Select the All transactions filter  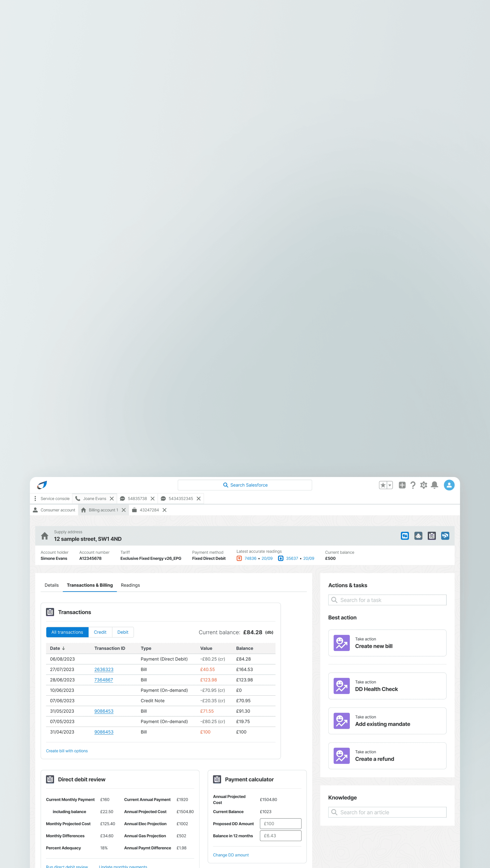(67, 632)
